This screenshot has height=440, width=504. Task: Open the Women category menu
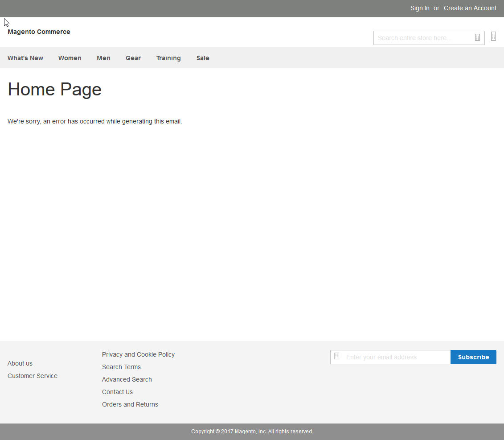pos(70,58)
